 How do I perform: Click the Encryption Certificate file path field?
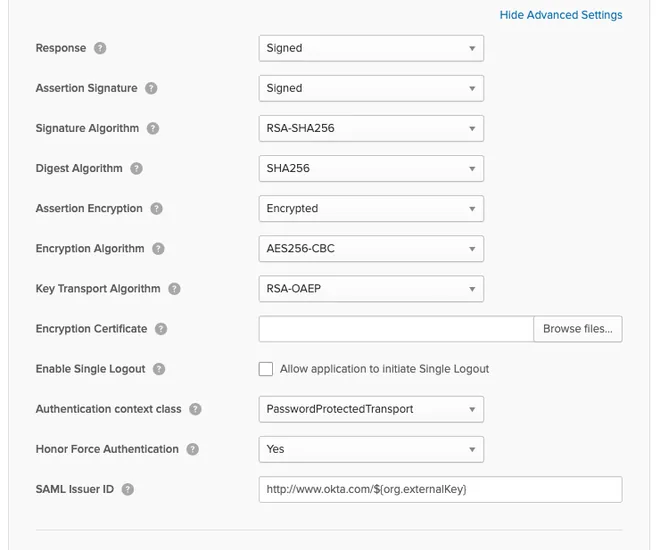tap(396, 329)
